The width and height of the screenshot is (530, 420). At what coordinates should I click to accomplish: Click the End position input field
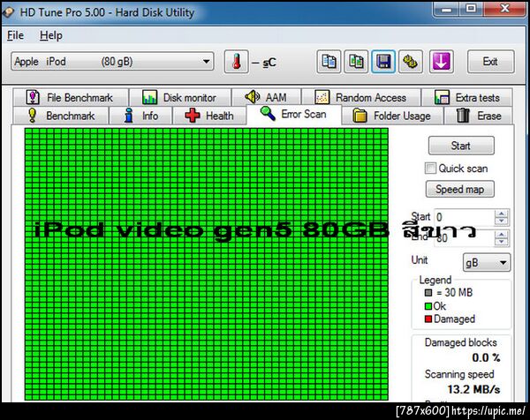point(465,238)
